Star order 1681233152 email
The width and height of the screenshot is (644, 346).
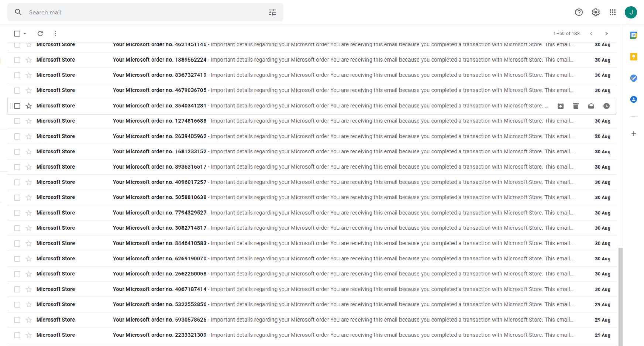[29, 152]
